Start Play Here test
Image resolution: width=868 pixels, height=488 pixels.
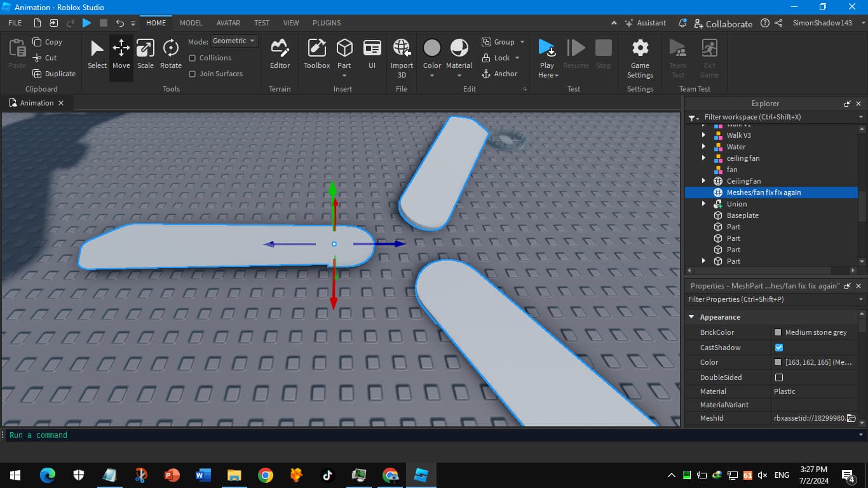546,58
